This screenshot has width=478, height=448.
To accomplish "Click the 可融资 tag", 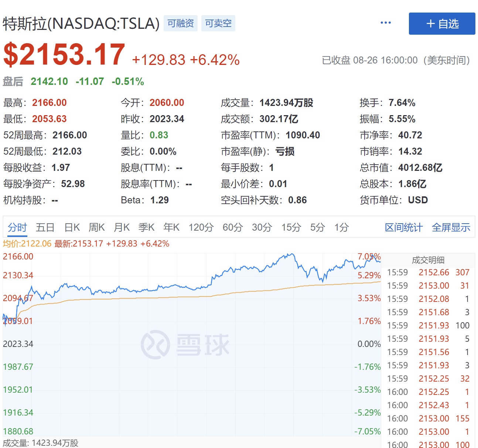I will pos(181,23).
